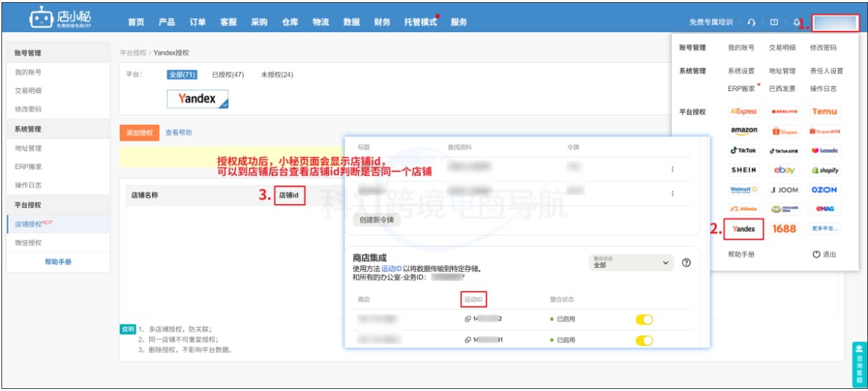Image resolution: width=868 pixels, height=391 pixels.
Task: Open the headset support icon in header
Action: pyautogui.click(x=751, y=22)
